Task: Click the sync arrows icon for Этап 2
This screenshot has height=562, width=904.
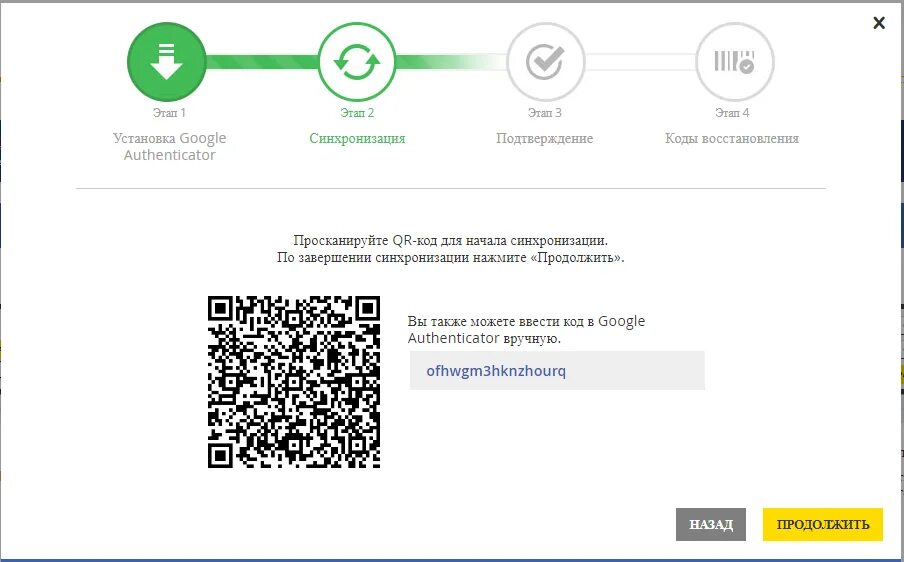Action: coord(357,62)
